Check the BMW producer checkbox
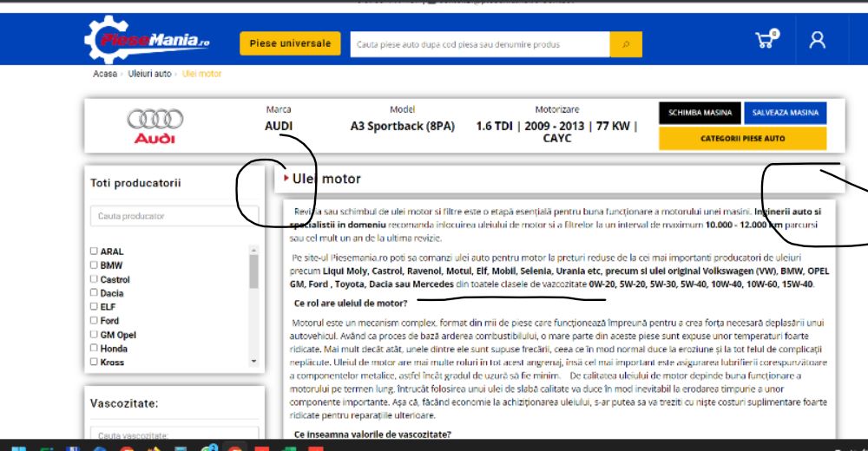This screenshot has width=868, height=451. click(x=94, y=265)
